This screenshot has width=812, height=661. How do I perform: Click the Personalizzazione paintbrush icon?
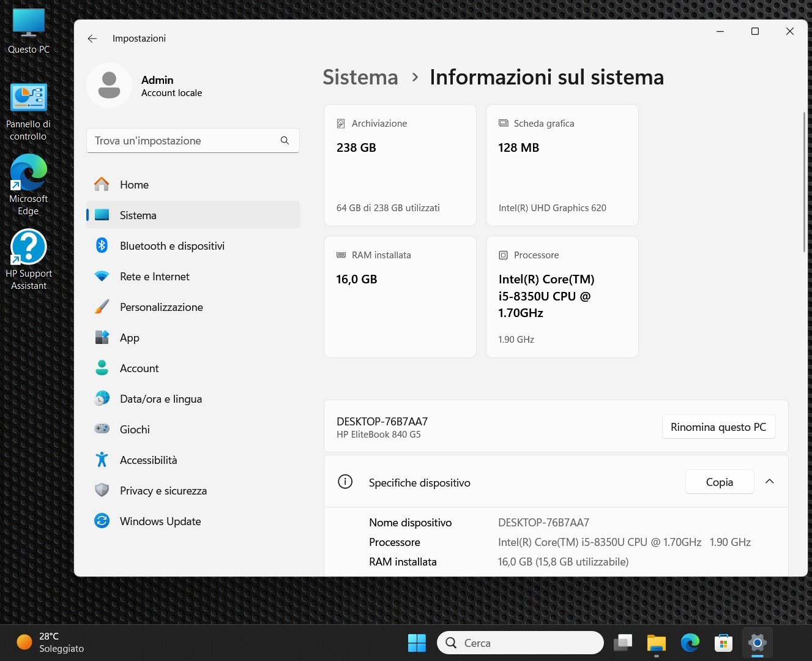(102, 307)
